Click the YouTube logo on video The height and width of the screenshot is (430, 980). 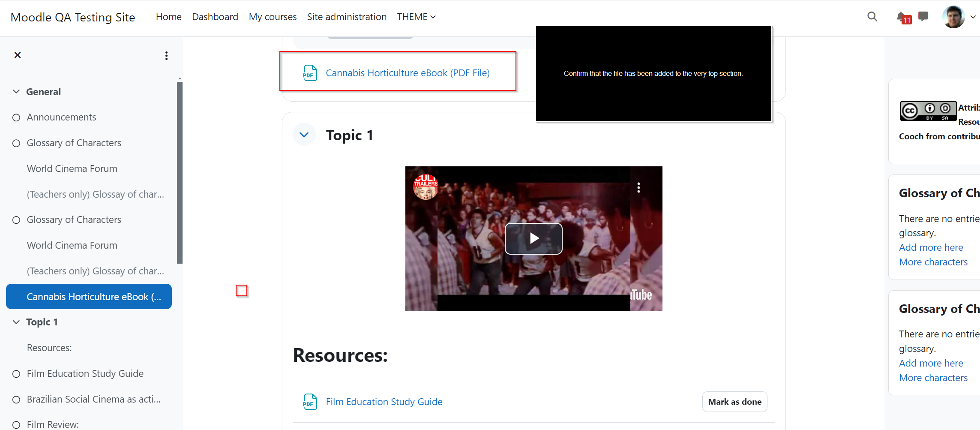click(641, 295)
